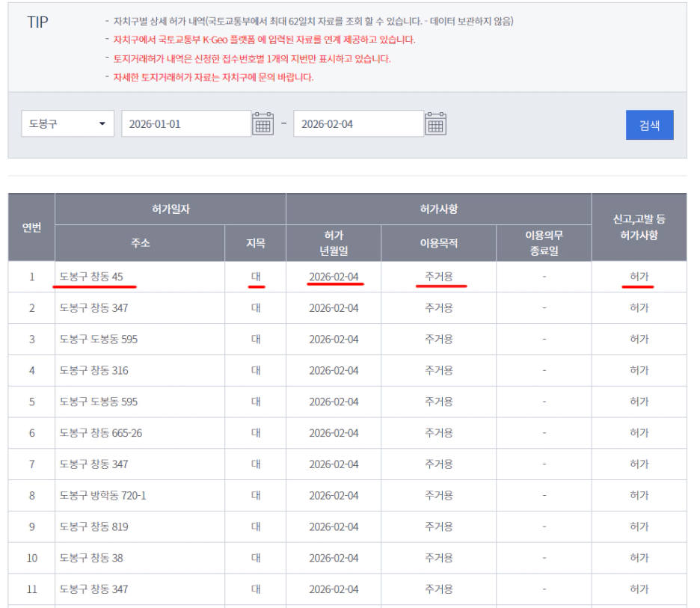Select the 도봉구 방학동 720-1 address
This screenshot has height=608, width=700.
[x=103, y=495]
